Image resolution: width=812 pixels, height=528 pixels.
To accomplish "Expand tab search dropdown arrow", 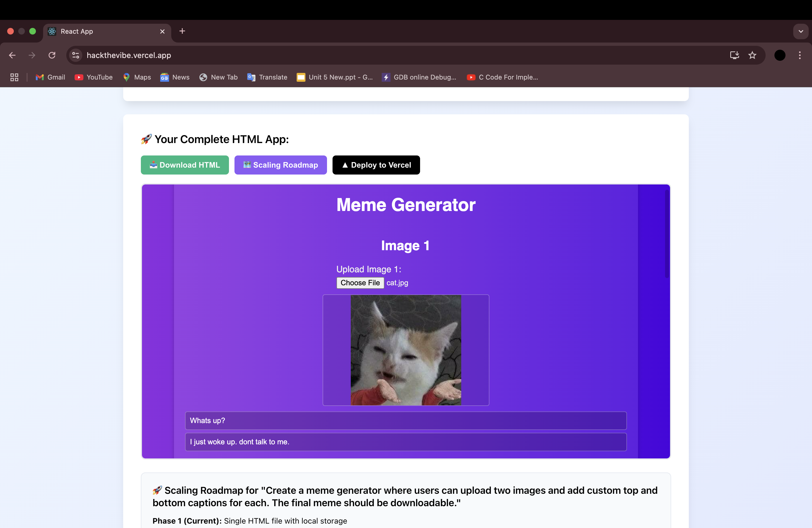I will (800, 31).
